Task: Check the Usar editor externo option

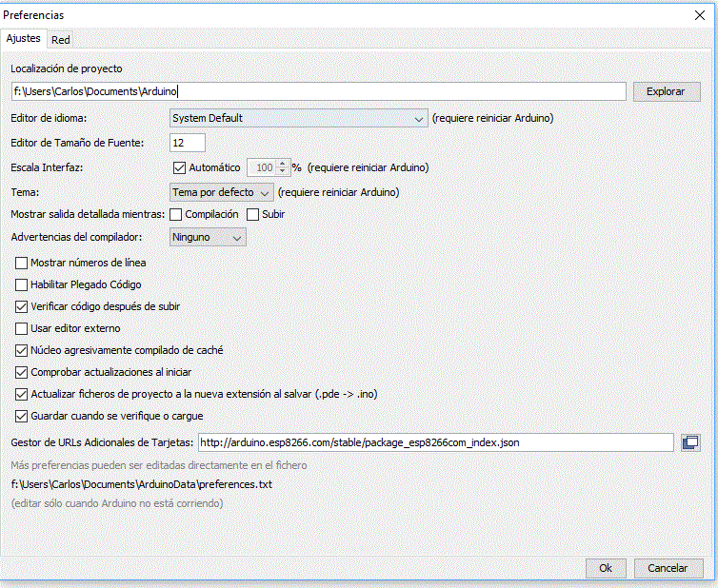Action: 22,328
